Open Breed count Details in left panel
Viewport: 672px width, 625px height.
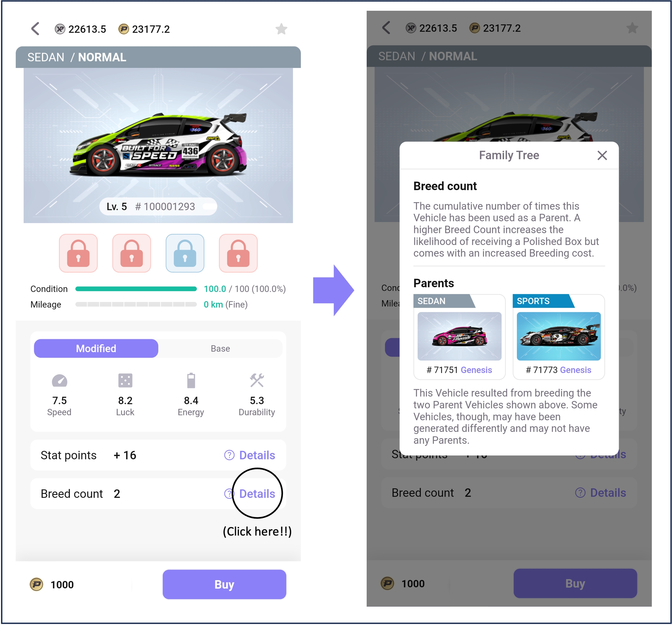tap(250, 494)
